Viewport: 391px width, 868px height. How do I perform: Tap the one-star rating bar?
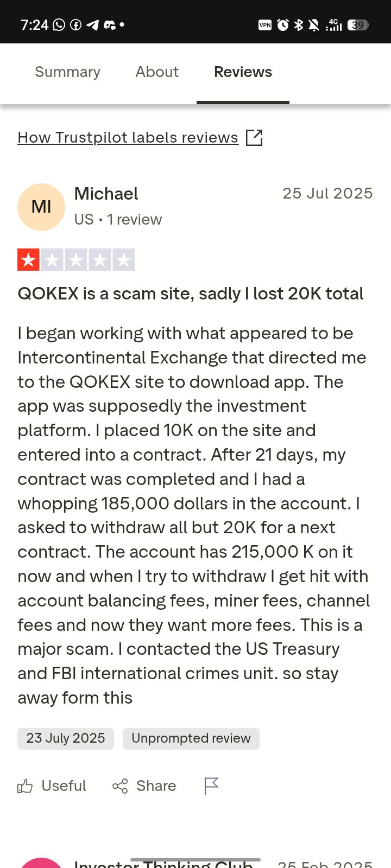[x=76, y=260]
